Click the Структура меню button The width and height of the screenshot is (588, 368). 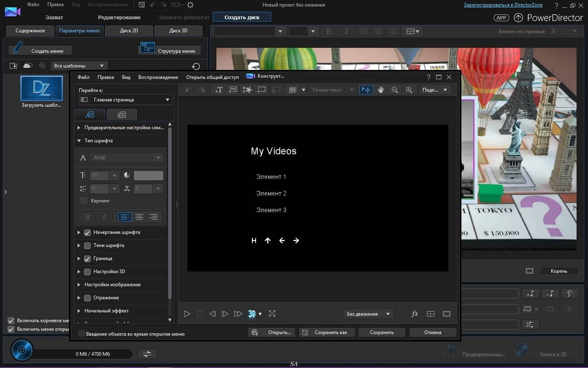169,49
